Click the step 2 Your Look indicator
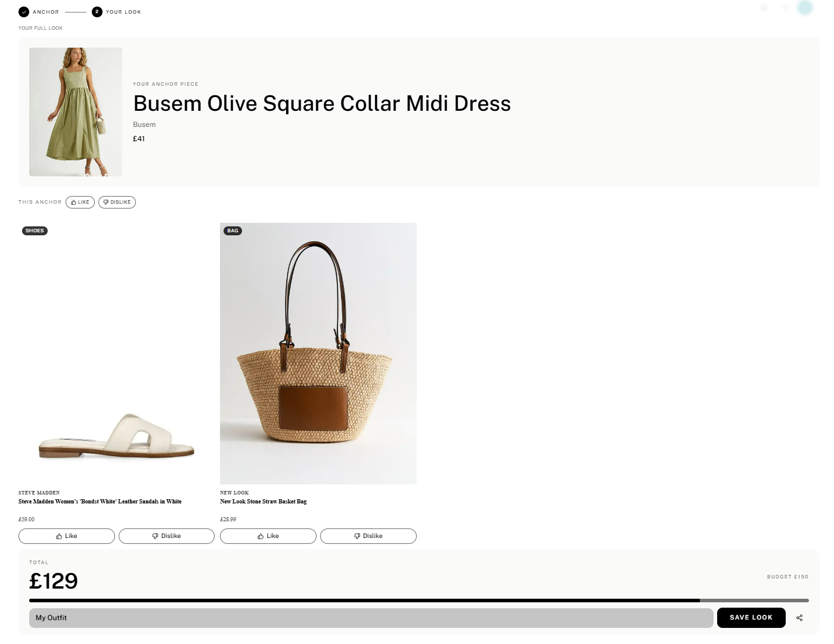 (x=97, y=12)
